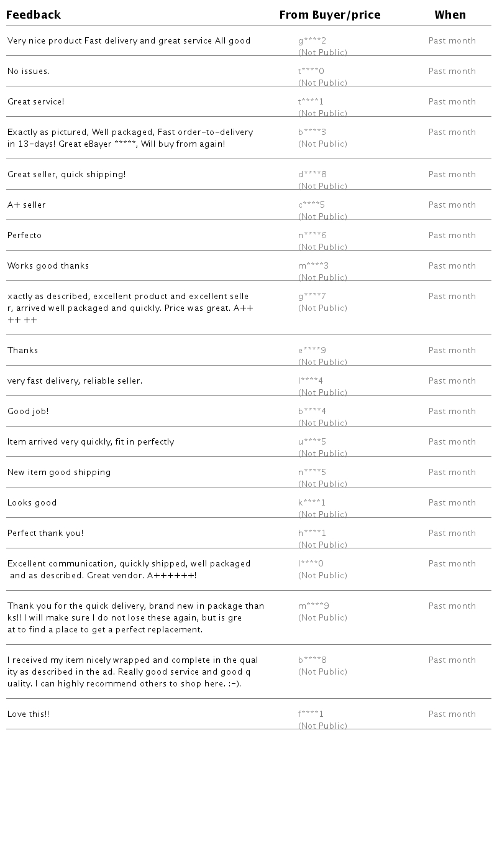Click buyer c****5 username
The image size is (497, 868).
(x=312, y=205)
